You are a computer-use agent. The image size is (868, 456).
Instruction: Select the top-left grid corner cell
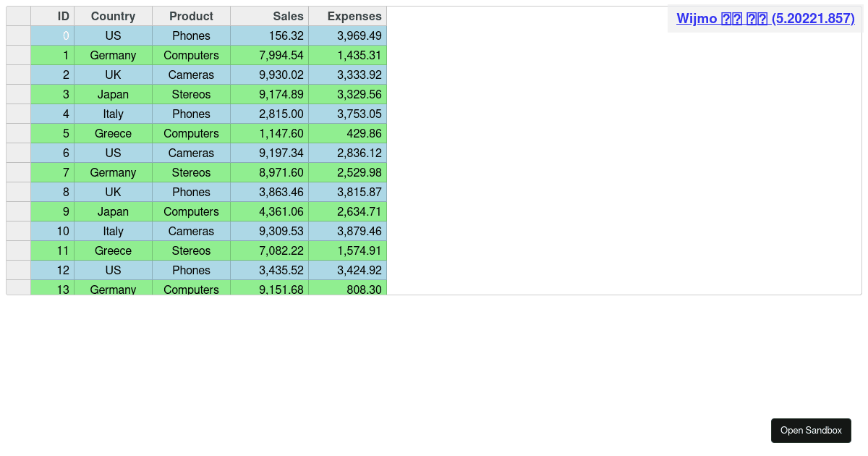coord(19,16)
